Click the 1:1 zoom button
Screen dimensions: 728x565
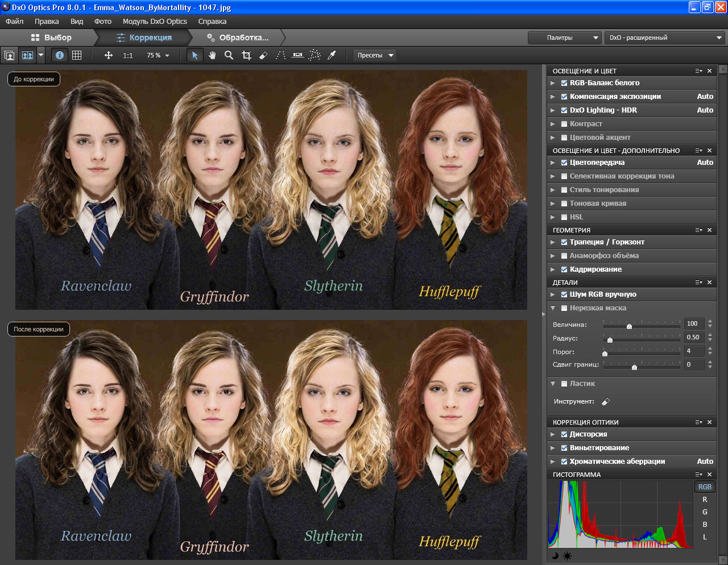point(127,55)
